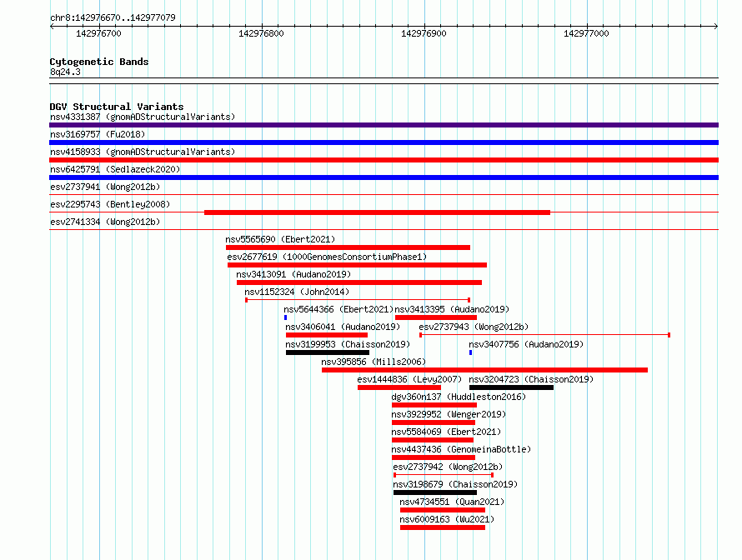Click esv2737942 (Wong2012b) label
Screen dimensions: 742x560
448,467
